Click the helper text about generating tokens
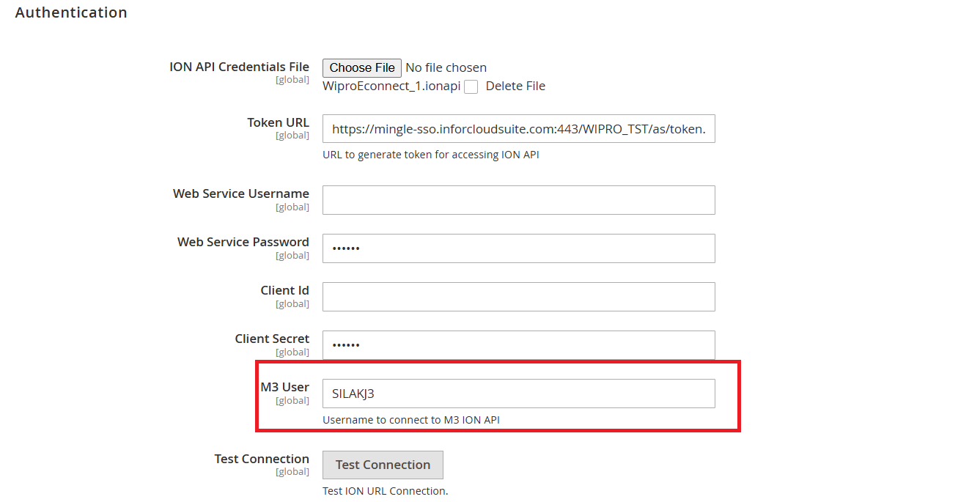The width and height of the screenshot is (980, 502). click(x=430, y=155)
